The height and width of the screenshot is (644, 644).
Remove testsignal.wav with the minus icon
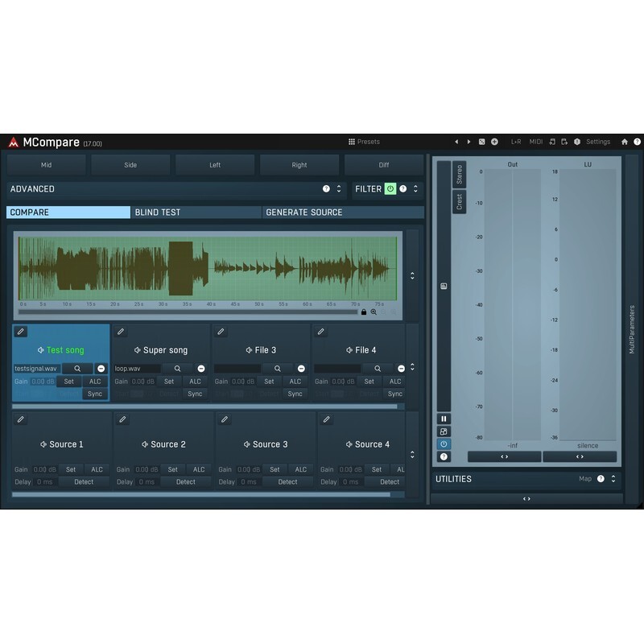(x=101, y=369)
